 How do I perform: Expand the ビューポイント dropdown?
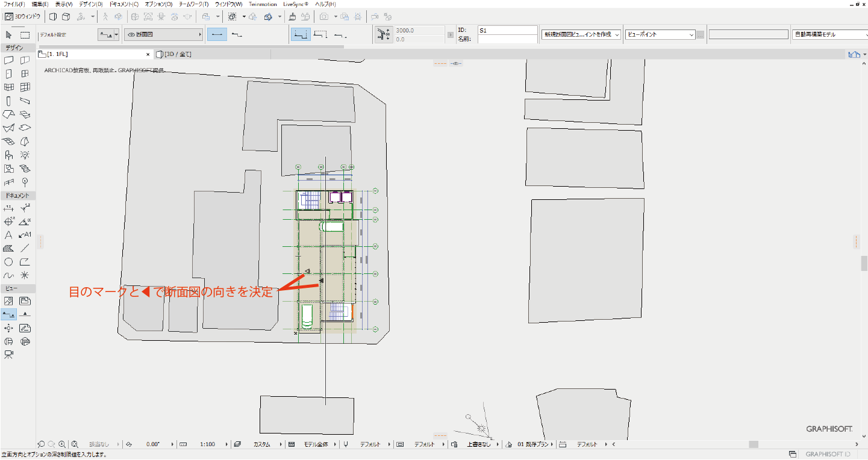point(660,35)
